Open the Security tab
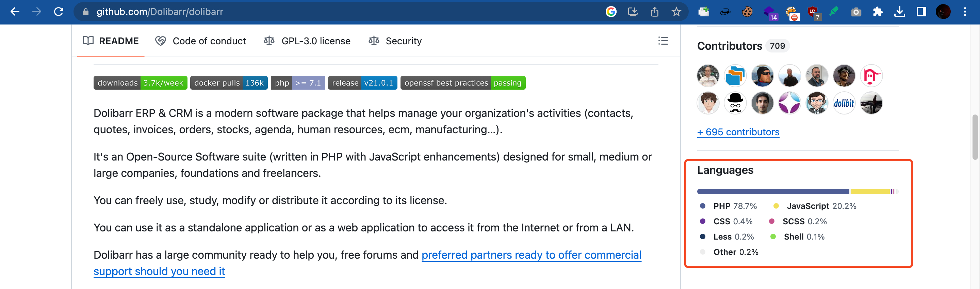980x289 pixels. point(395,41)
